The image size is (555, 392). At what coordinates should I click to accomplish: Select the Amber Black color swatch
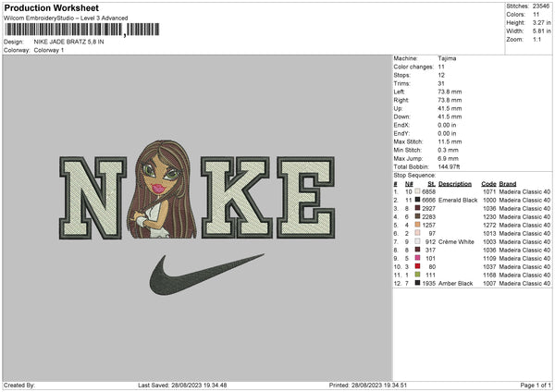pyautogui.click(x=418, y=282)
